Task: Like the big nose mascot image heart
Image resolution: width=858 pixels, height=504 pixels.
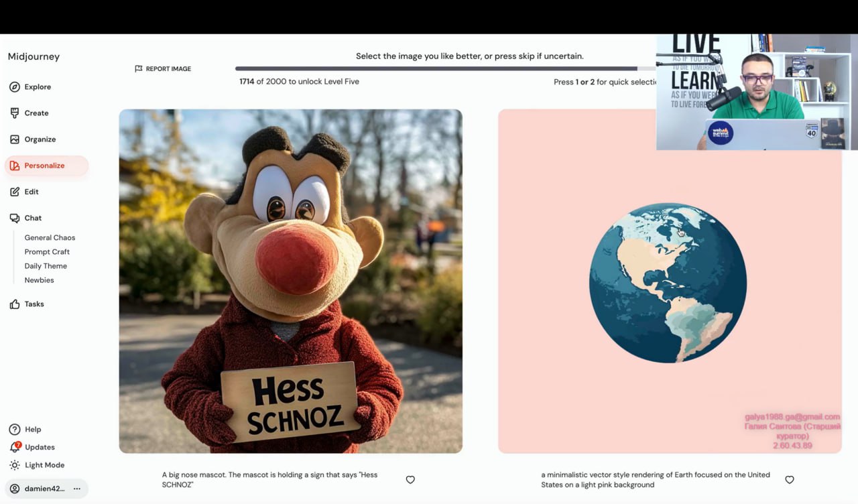Action: coord(410,480)
